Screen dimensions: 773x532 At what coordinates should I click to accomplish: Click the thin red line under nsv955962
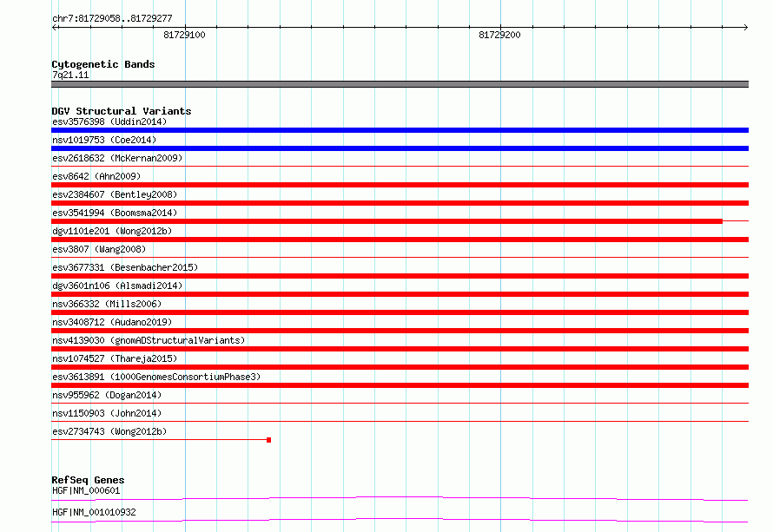pos(400,404)
